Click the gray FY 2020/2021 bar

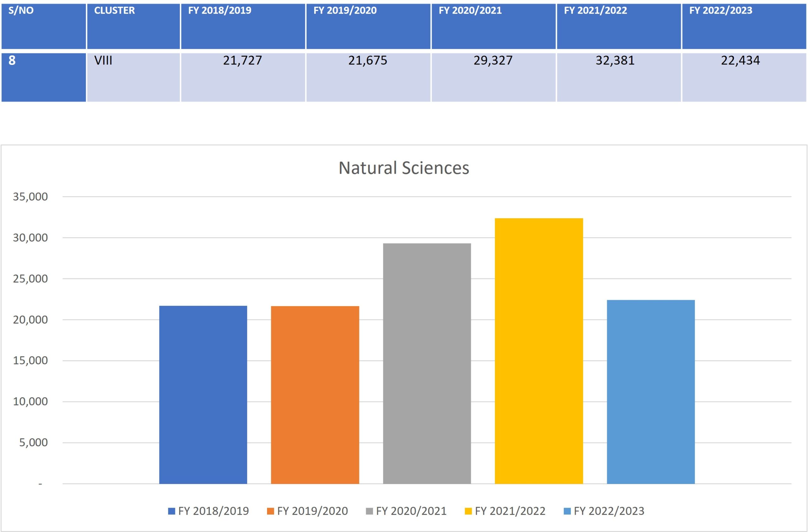[427, 363]
